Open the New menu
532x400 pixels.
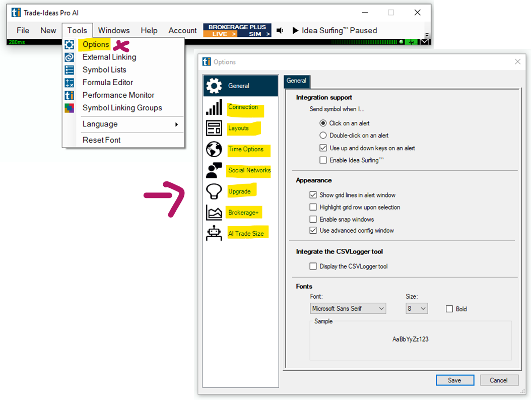(x=48, y=31)
